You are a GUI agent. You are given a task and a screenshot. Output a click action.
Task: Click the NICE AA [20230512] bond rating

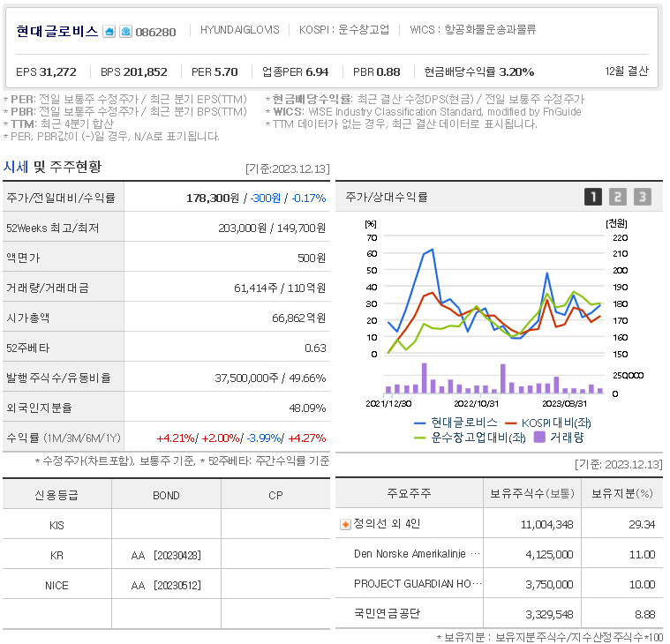click(x=166, y=585)
